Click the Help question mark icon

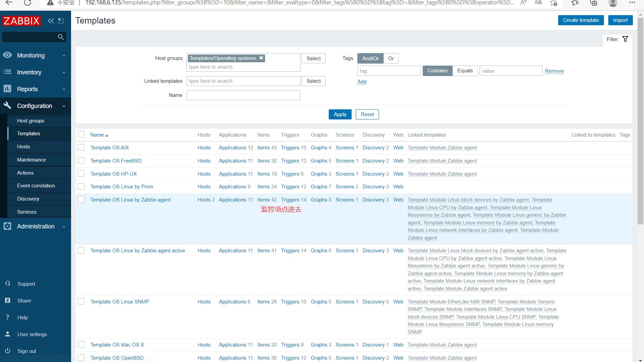pyautogui.click(x=8, y=317)
